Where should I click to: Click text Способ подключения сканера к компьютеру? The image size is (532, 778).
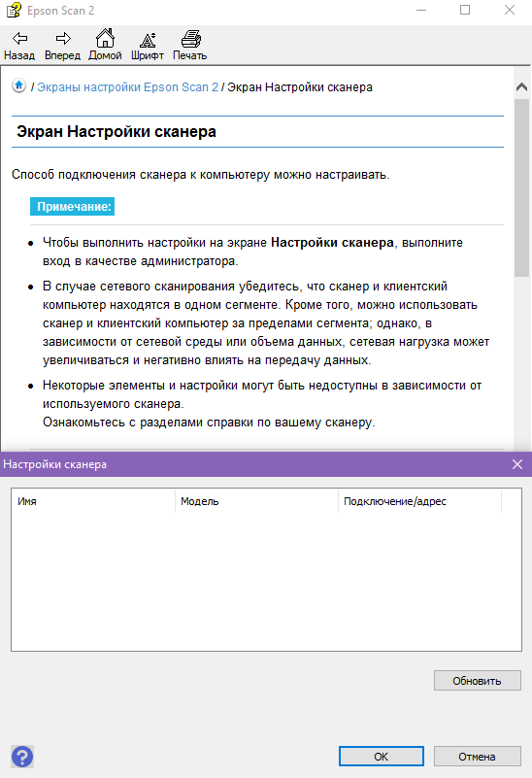(x=141, y=175)
